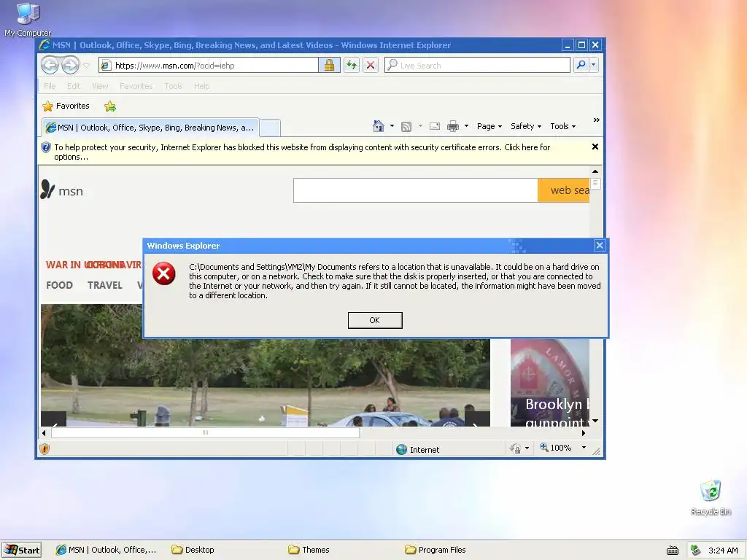Open the TRAVEL navigation link
This screenshot has height=560, width=747.
point(105,285)
